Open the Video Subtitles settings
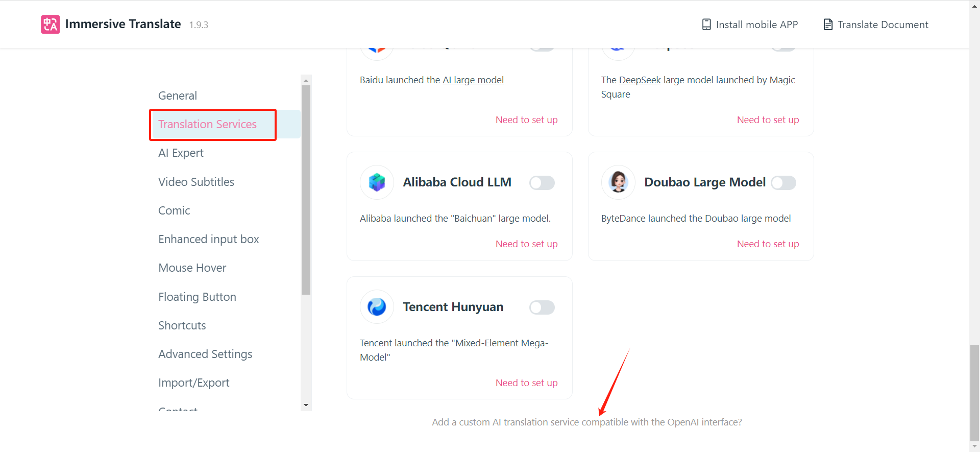 click(196, 181)
